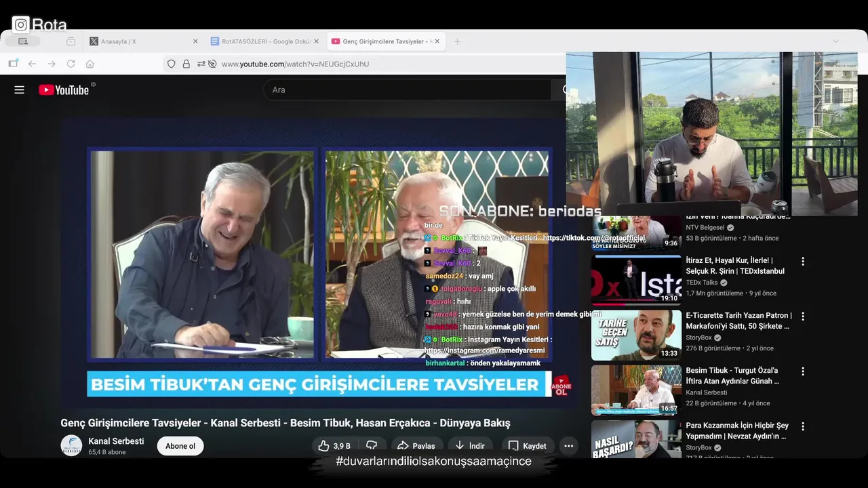Visit the Kanal Serbesti name in suggestions
This screenshot has height=488, width=868.
tap(706, 392)
